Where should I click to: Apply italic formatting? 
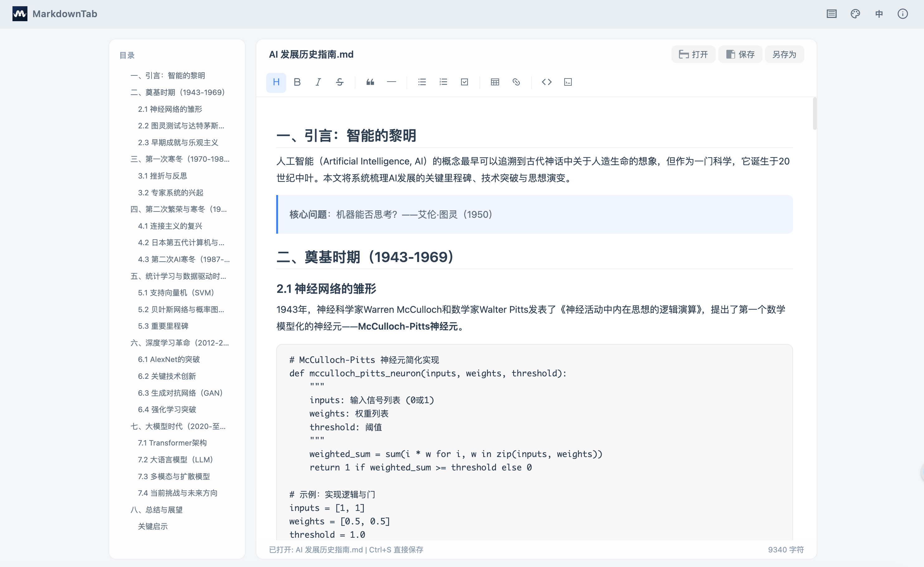(318, 82)
